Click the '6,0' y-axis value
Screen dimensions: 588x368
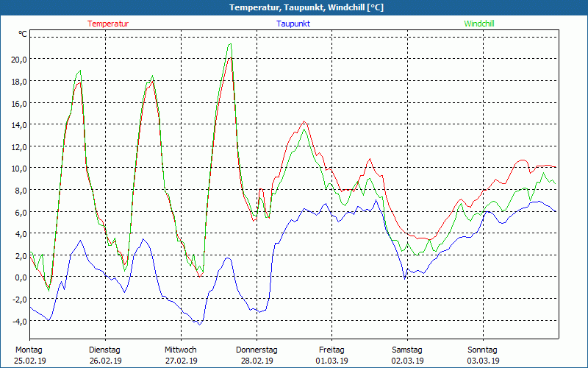(x=21, y=212)
